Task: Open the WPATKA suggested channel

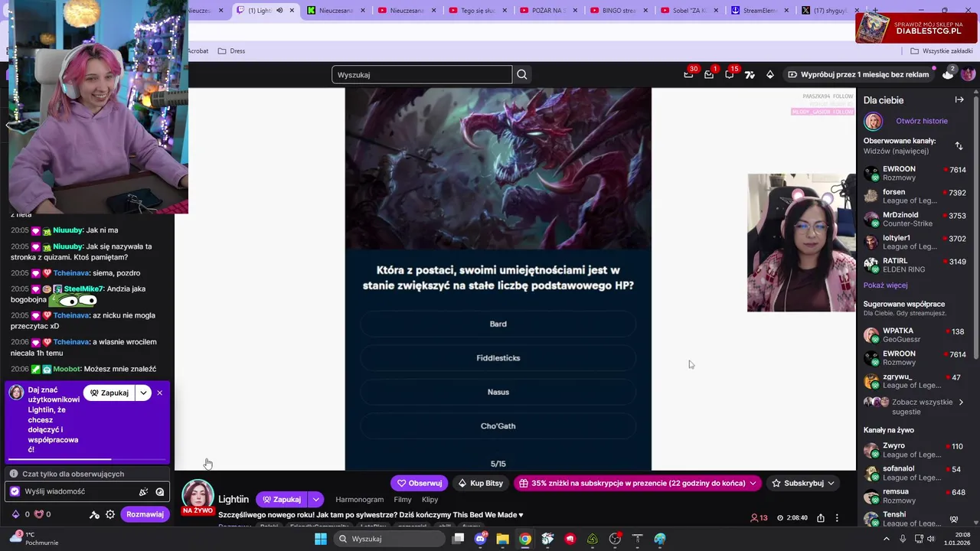Action: pyautogui.click(x=915, y=335)
